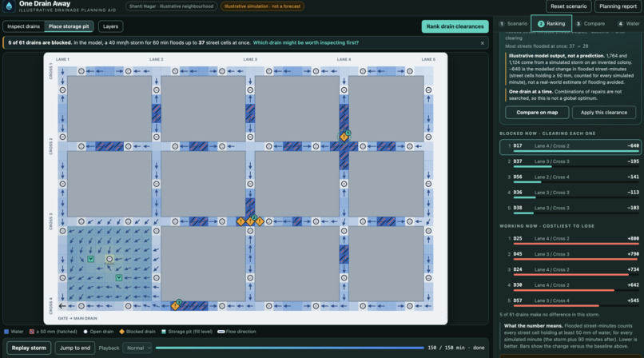Image resolution: width=644 pixels, height=358 pixels.
Task: Click the One Drain Away water-drop logo
Action: (x=9, y=6)
